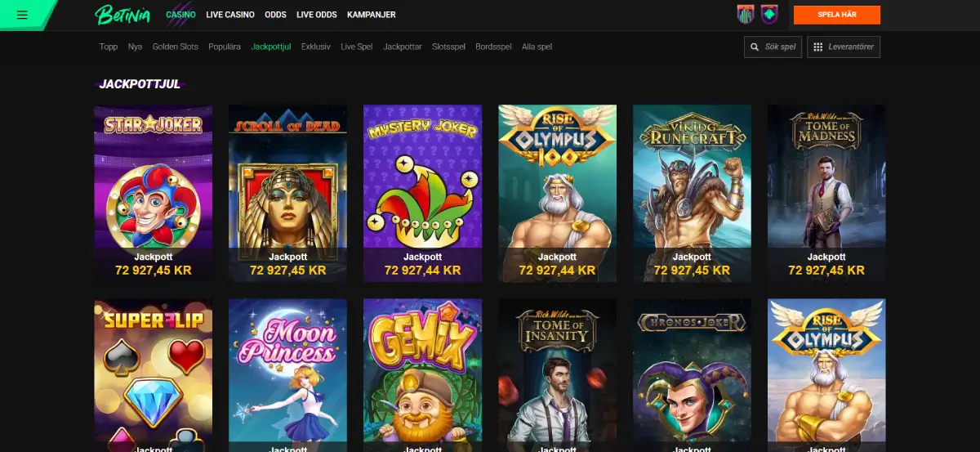
Task: Click the purple shield badge icon
Action: 769,15
